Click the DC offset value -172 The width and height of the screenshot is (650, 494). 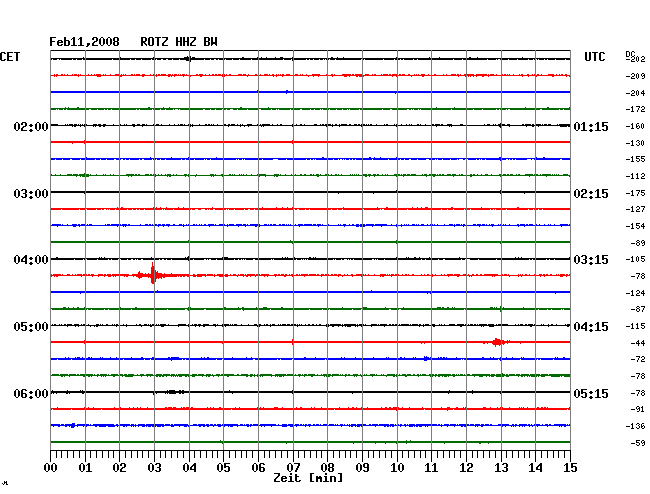pos(635,109)
